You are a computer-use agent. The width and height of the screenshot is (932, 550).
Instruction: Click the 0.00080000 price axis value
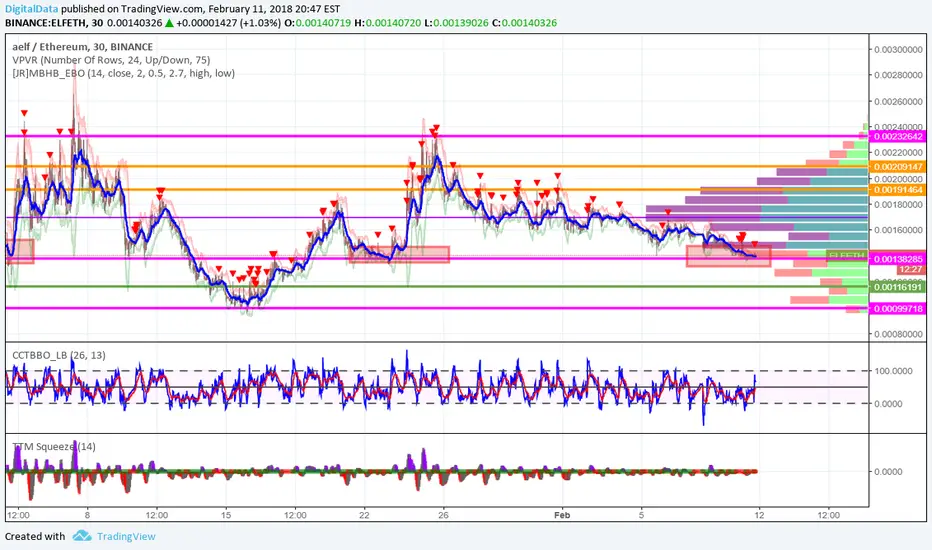(898, 334)
